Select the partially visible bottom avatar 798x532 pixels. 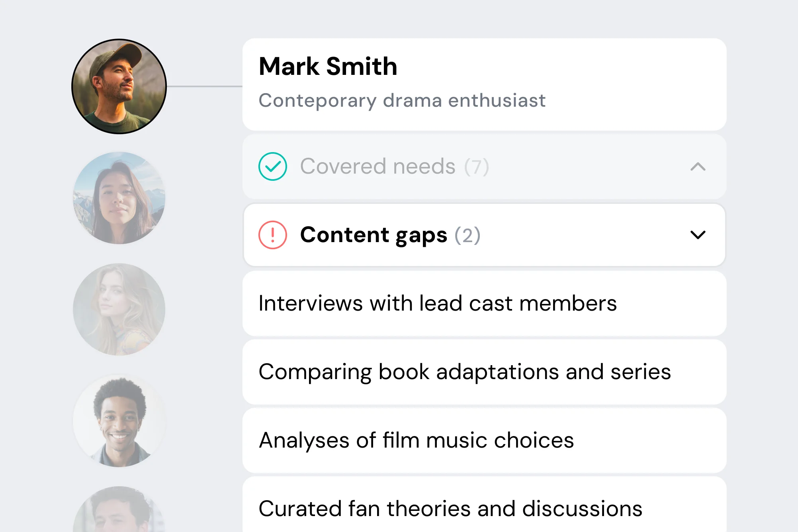click(x=119, y=512)
